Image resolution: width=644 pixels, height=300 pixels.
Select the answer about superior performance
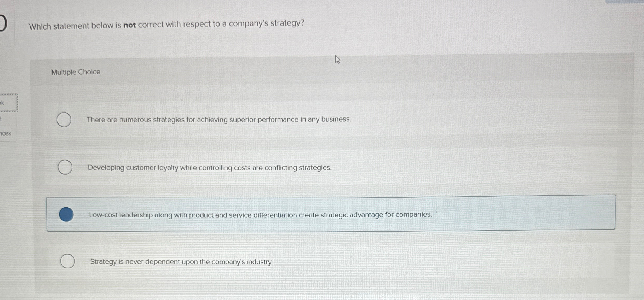point(219,119)
